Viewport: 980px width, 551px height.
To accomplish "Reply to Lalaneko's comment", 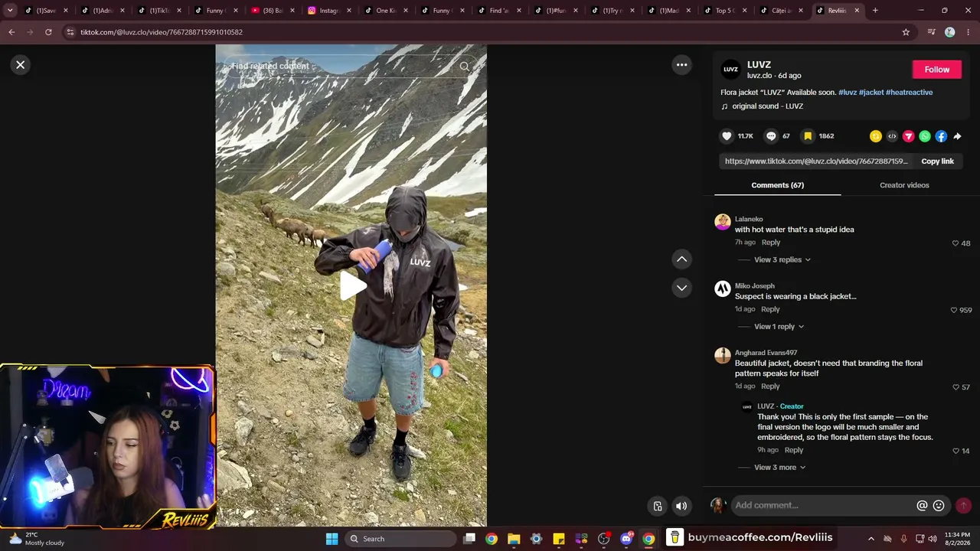I will tap(771, 243).
